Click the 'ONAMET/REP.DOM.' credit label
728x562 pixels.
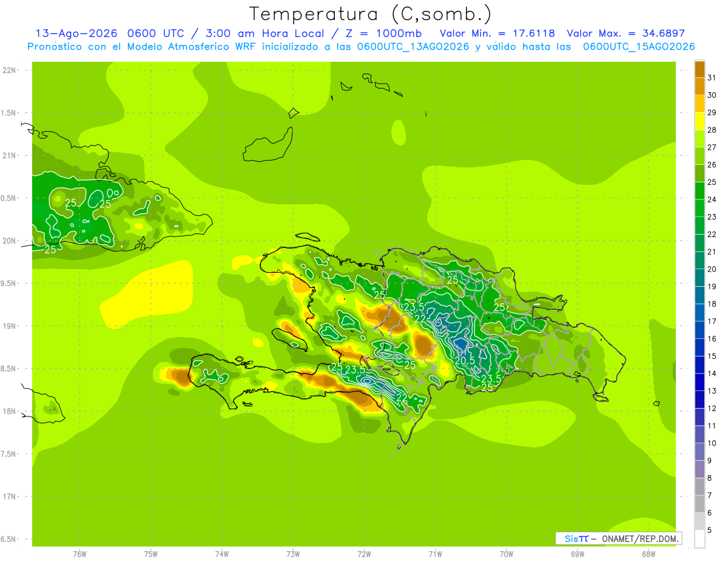(x=639, y=538)
